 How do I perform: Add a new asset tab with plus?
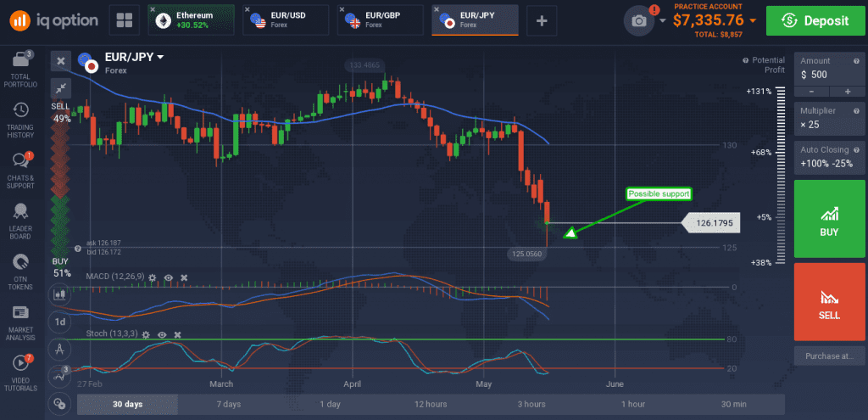pos(542,20)
